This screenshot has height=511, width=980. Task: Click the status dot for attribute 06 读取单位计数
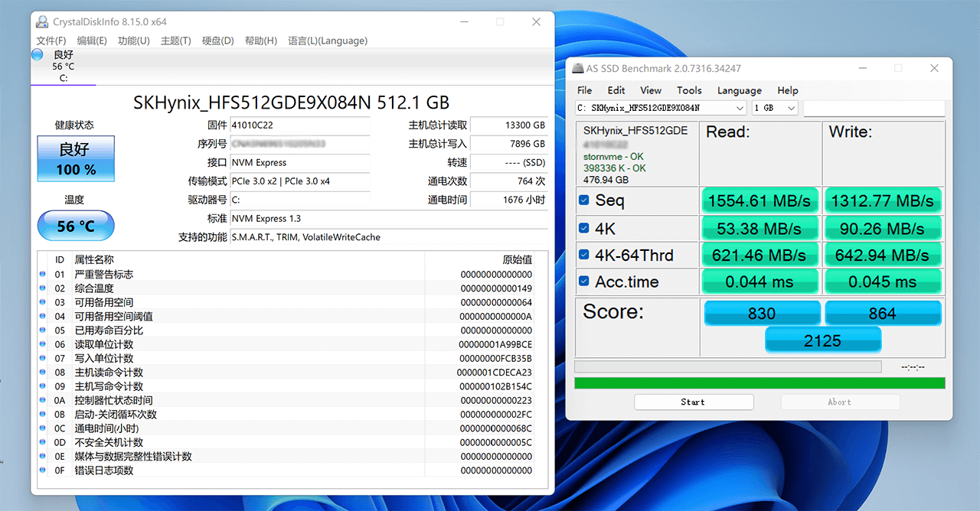(42, 344)
